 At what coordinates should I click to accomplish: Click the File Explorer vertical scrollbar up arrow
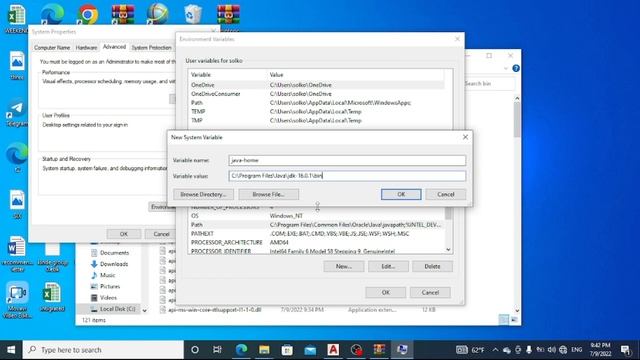517,98
